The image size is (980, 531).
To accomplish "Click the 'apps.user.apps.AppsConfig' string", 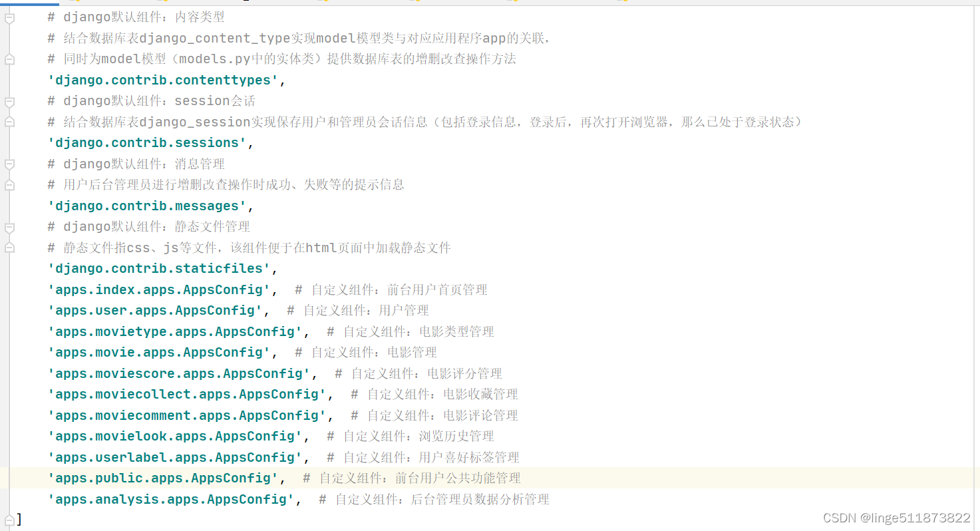I will (x=155, y=311).
